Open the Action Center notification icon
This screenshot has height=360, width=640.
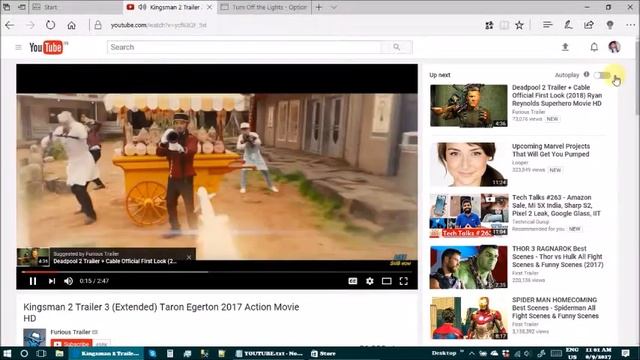point(626,353)
